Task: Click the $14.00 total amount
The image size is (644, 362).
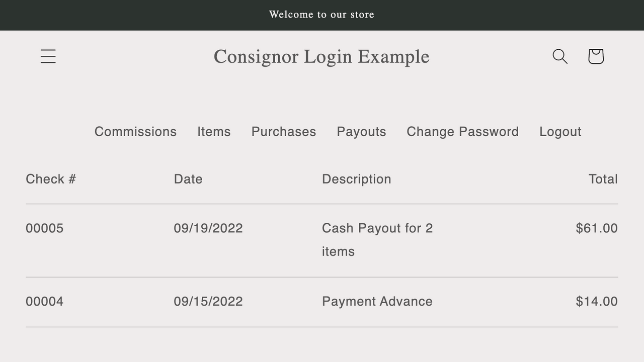Action: 597,301
